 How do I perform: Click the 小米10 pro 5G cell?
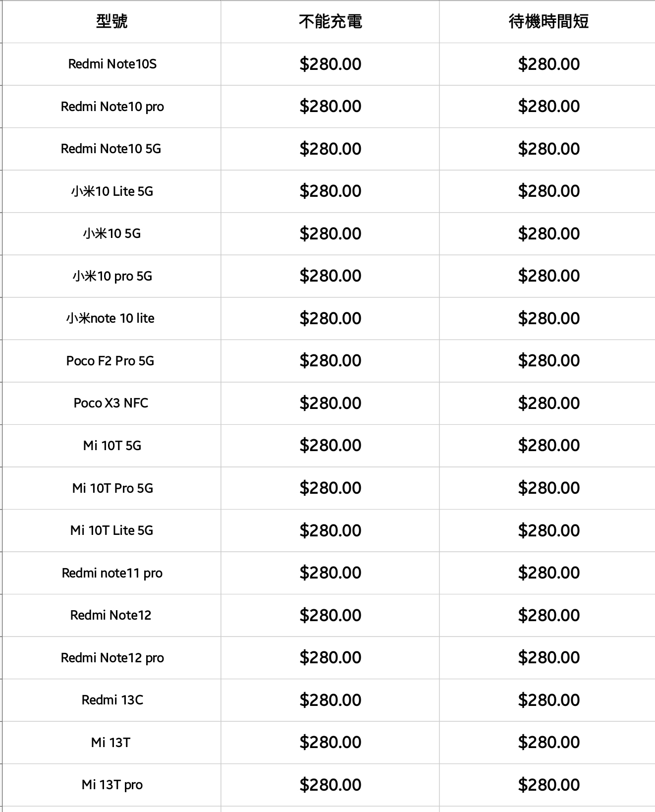click(112, 276)
